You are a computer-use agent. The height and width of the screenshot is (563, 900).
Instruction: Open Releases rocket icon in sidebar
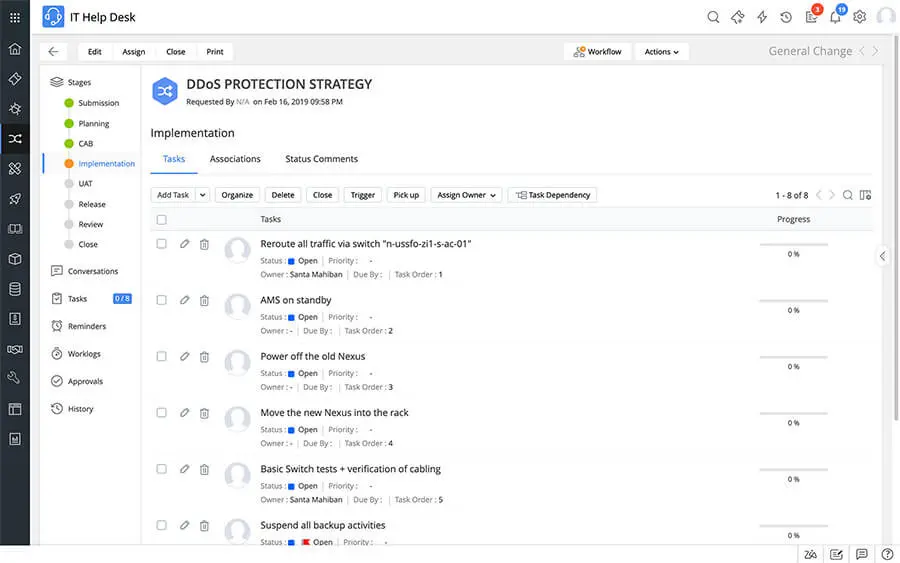click(x=15, y=199)
